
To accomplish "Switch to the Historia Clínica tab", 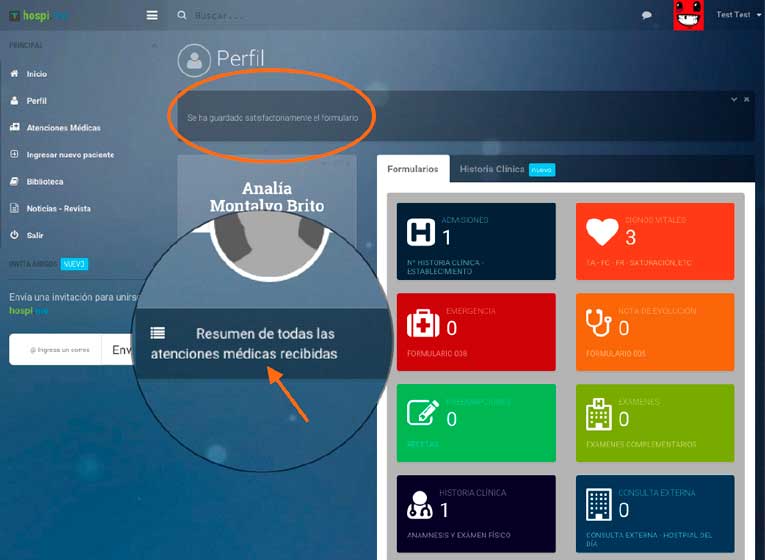I will point(492,169).
